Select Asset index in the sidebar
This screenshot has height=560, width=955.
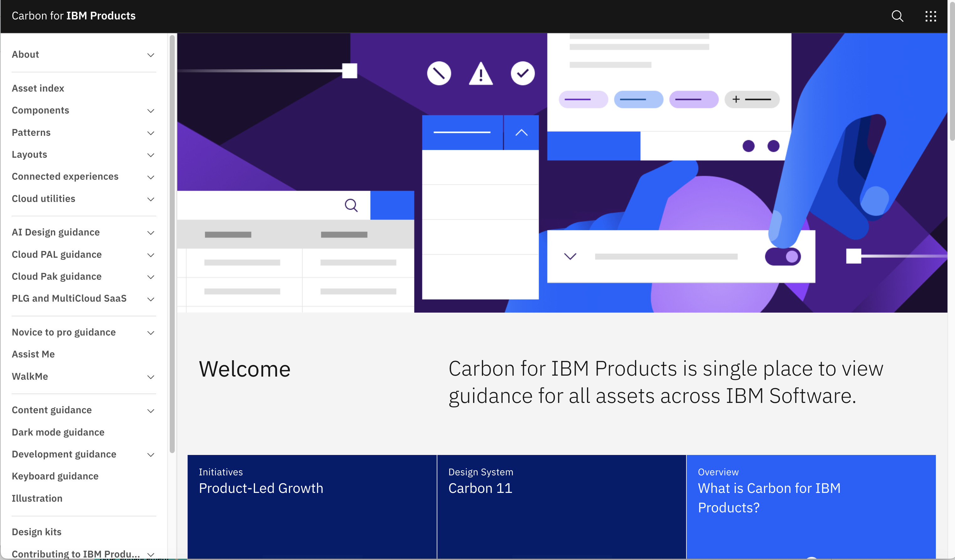(x=38, y=88)
